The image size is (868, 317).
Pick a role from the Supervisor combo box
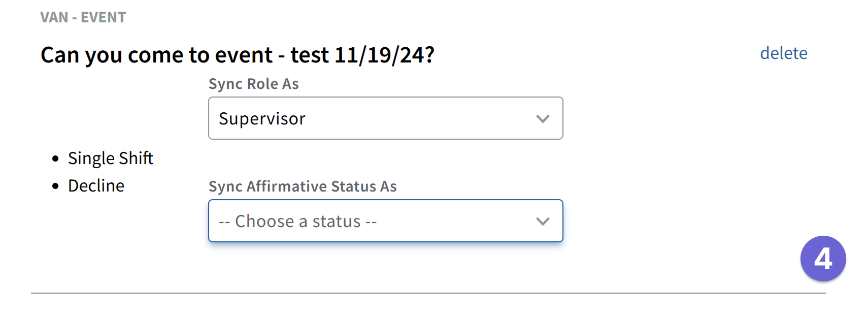386,118
